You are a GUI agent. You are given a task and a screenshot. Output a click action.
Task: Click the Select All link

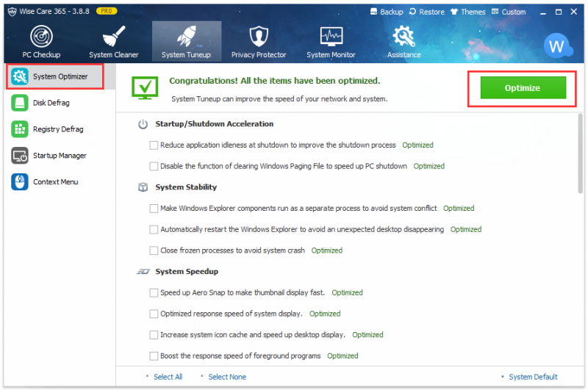168,377
